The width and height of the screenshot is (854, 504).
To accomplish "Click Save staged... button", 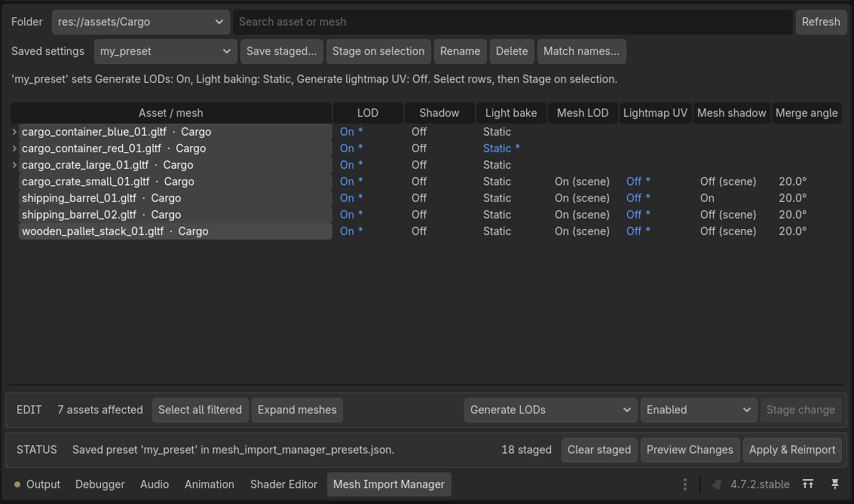I will point(282,51).
